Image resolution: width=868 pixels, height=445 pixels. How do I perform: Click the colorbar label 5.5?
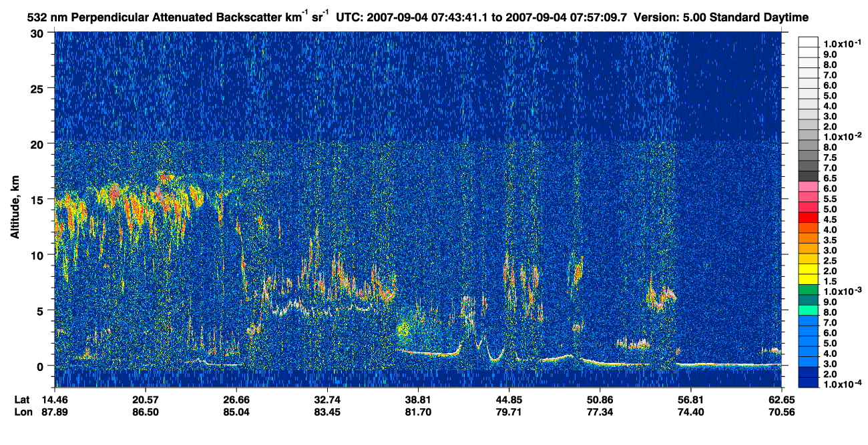(x=831, y=199)
